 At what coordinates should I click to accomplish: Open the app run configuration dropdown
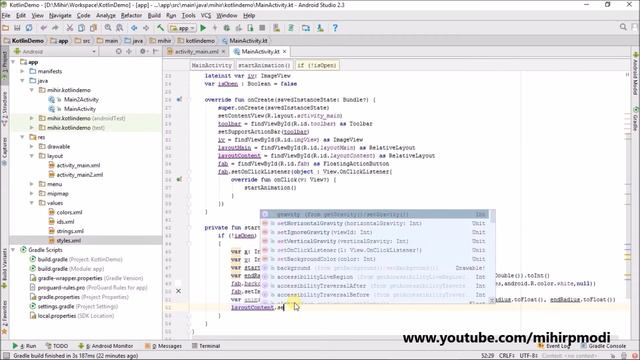tap(182, 28)
